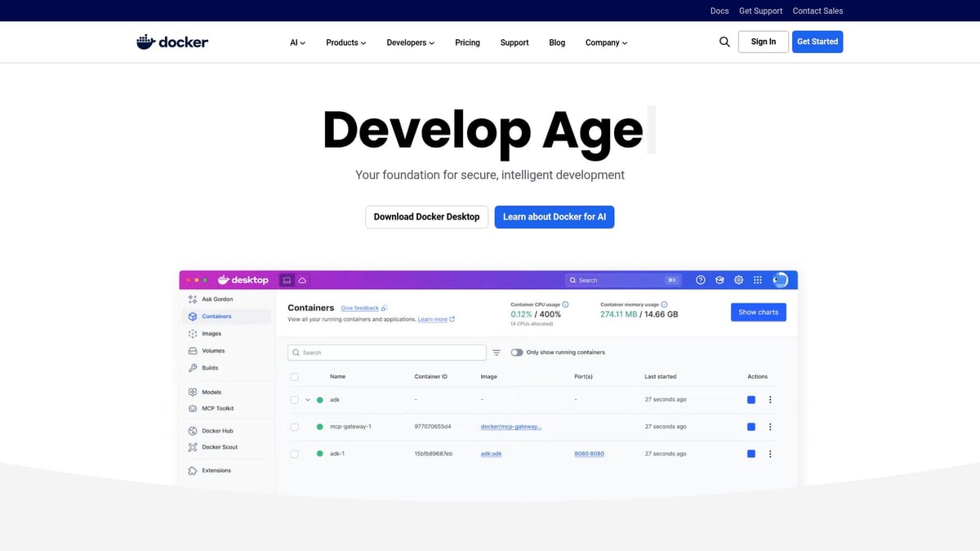Image resolution: width=980 pixels, height=551 pixels.
Task: Click the Show charts button
Action: coord(759,312)
